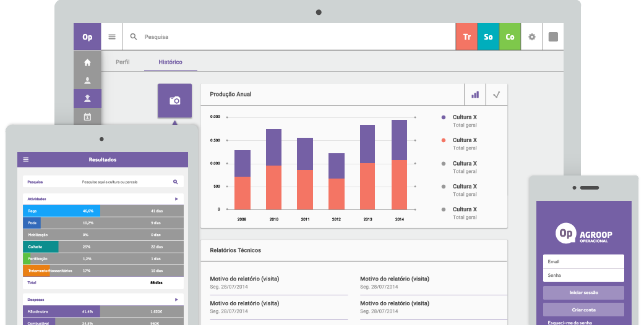Select the Combustível 24,5% row

click(103, 323)
